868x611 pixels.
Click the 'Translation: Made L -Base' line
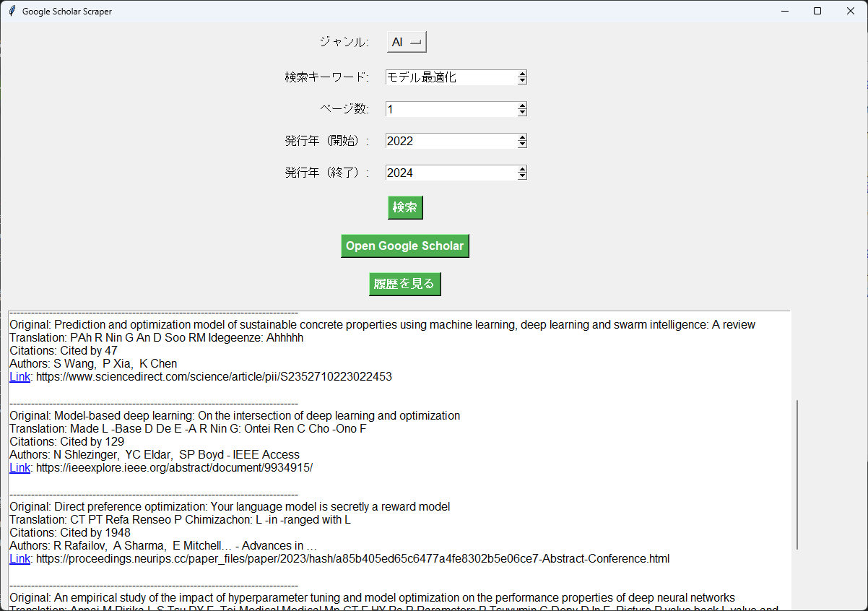[x=188, y=429]
